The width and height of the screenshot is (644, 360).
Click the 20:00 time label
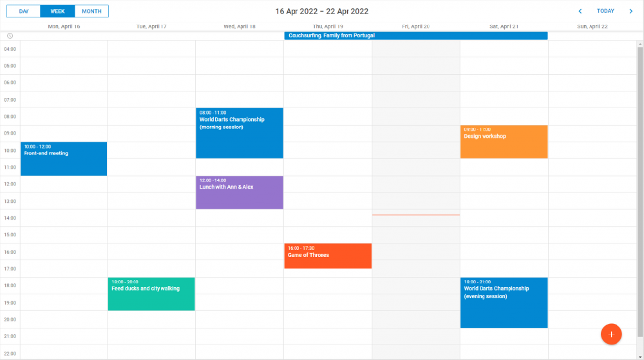(10, 320)
